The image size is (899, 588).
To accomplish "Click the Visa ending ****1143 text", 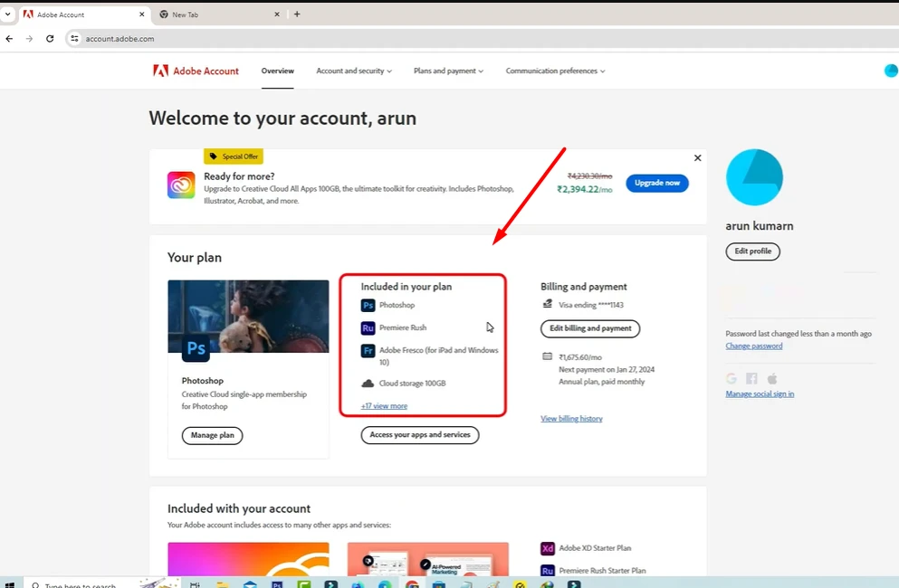I will coord(591,305).
